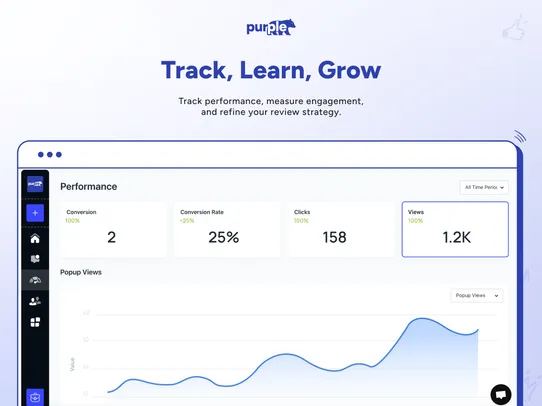Click the thumbs-up icon in the top corner
542x406 pixels.
pyautogui.click(x=514, y=28)
